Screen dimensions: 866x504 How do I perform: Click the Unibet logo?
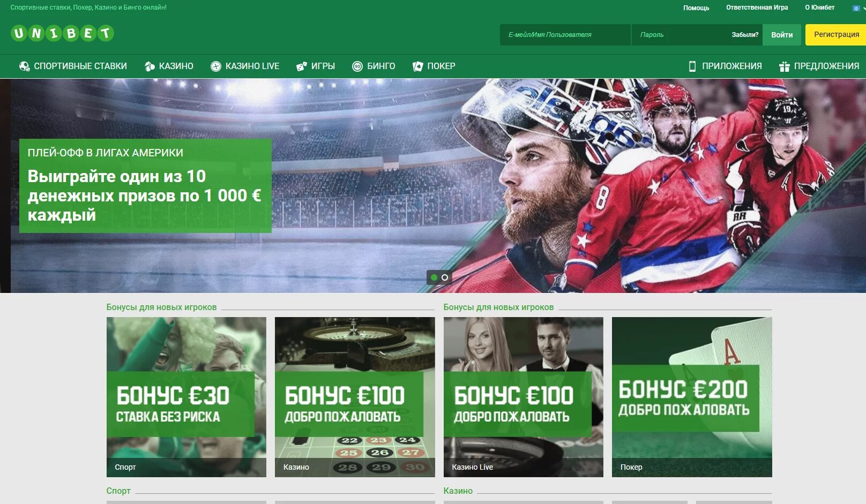coord(62,33)
